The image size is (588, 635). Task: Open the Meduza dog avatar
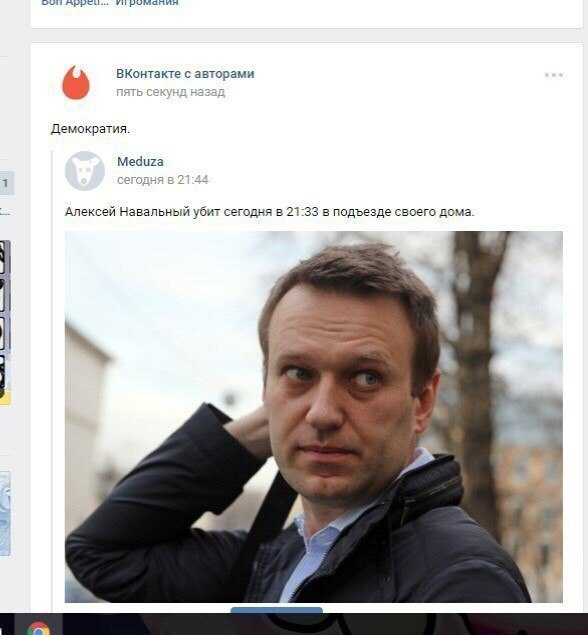(85, 170)
